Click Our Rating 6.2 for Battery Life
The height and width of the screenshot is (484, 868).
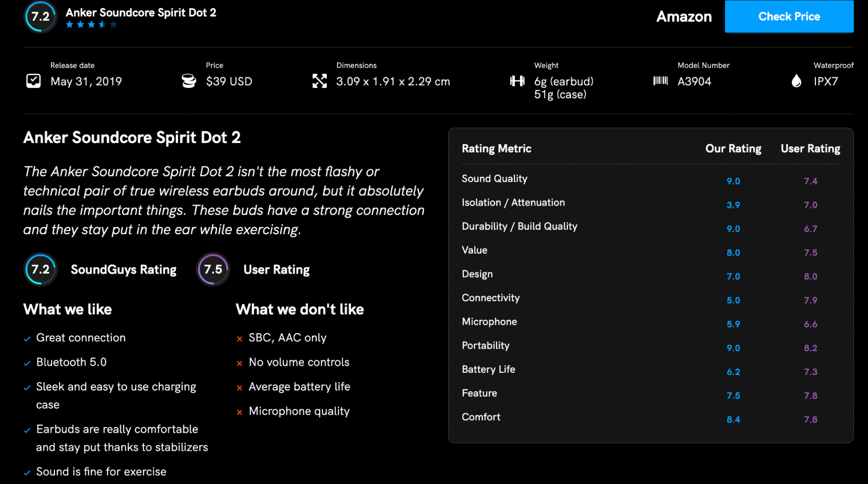733,372
